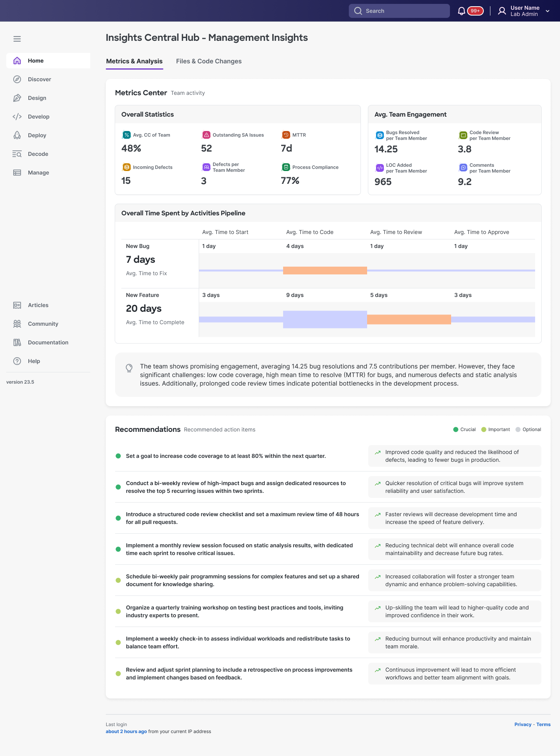Click the user avatar icon
This screenshot has width=560, height=756.
point(502,11)
